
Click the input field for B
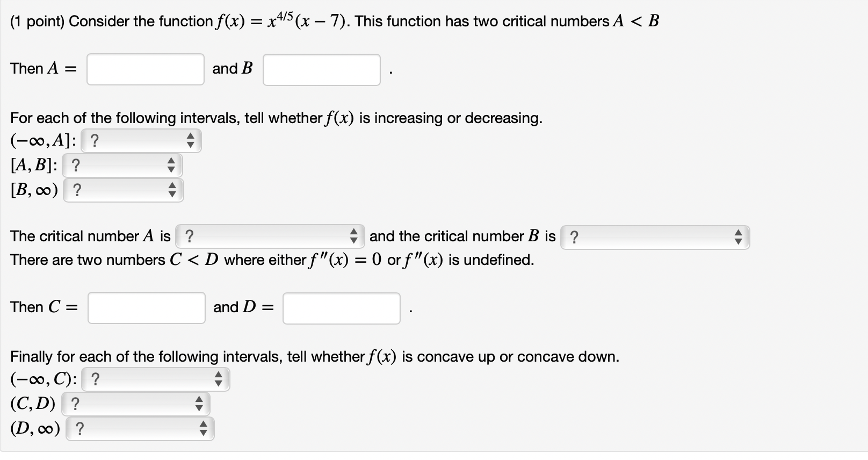click(x=321, y=70)
